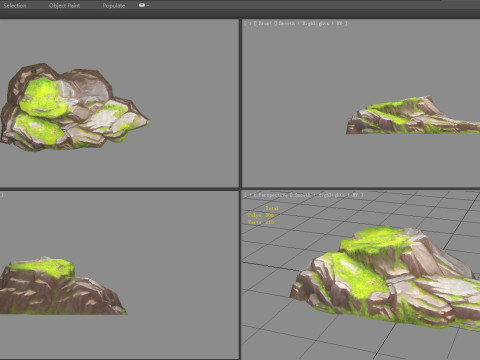Click the yellow Verts count statistic
The height and width of the screenshot is (360, 480).
[261, 222]
